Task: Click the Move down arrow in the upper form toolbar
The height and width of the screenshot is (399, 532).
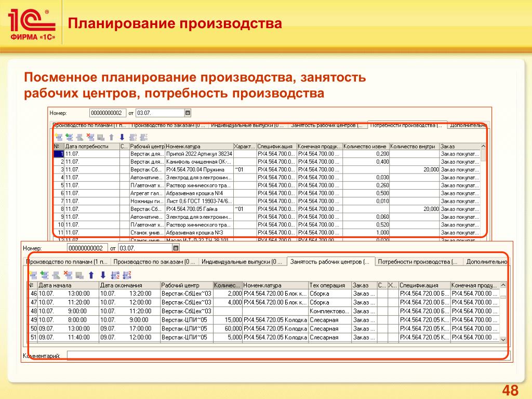Action: tap(122, 137)
